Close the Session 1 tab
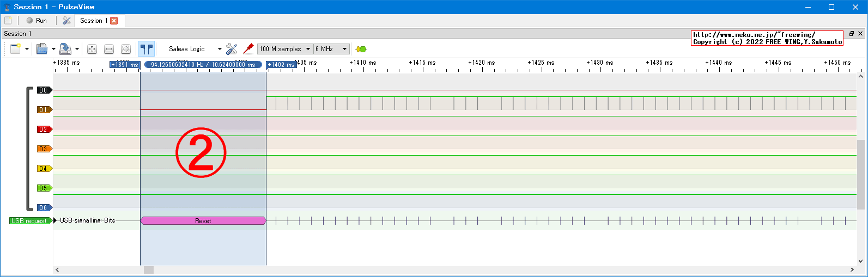868x277 pixels. point(114,21)
